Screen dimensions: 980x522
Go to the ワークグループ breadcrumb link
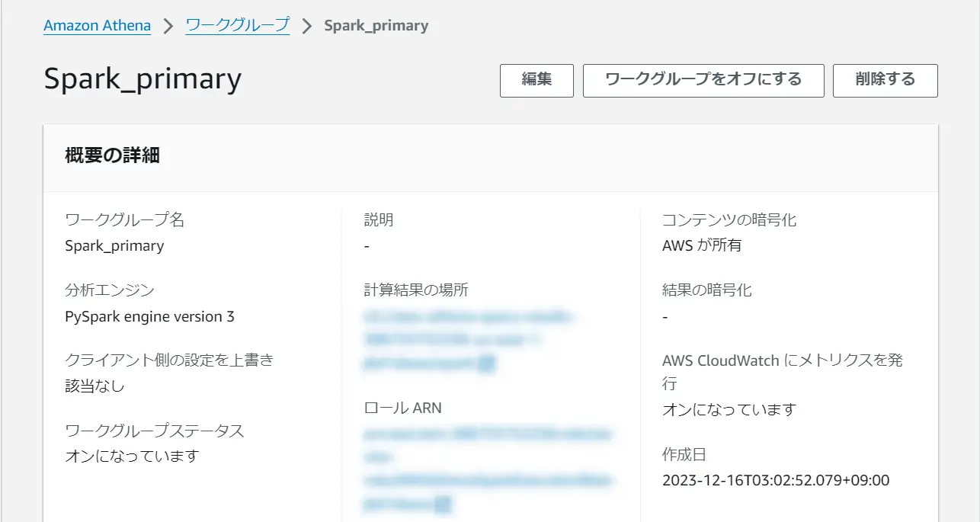tap(238, 25)
